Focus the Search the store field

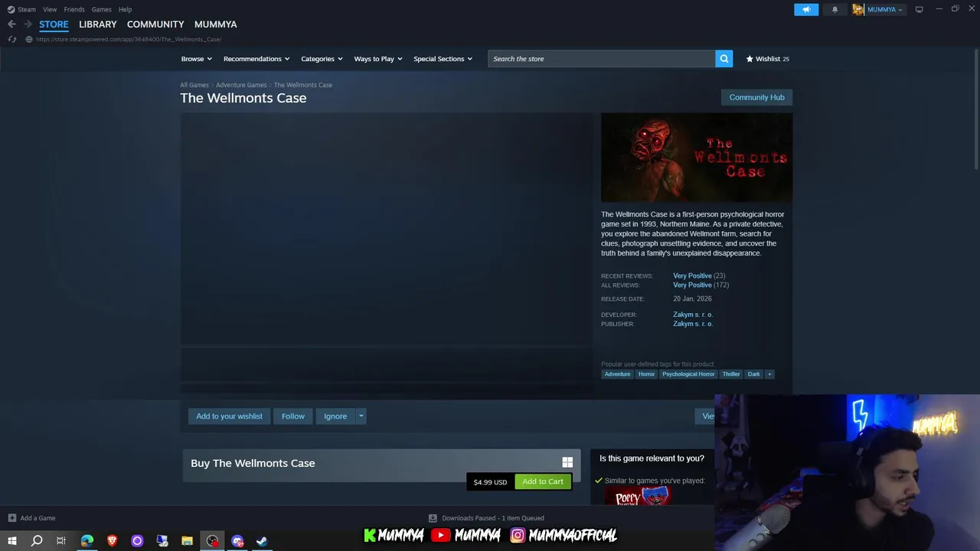tap(601, 59)
